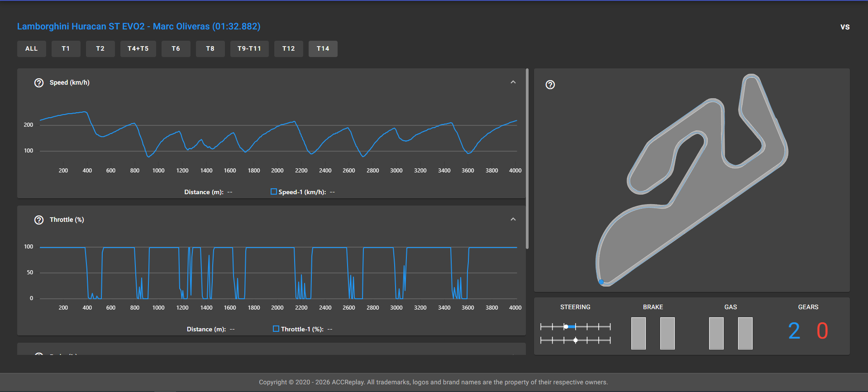
Task: Show the T14 section
Action: click(x=323, y=49)
